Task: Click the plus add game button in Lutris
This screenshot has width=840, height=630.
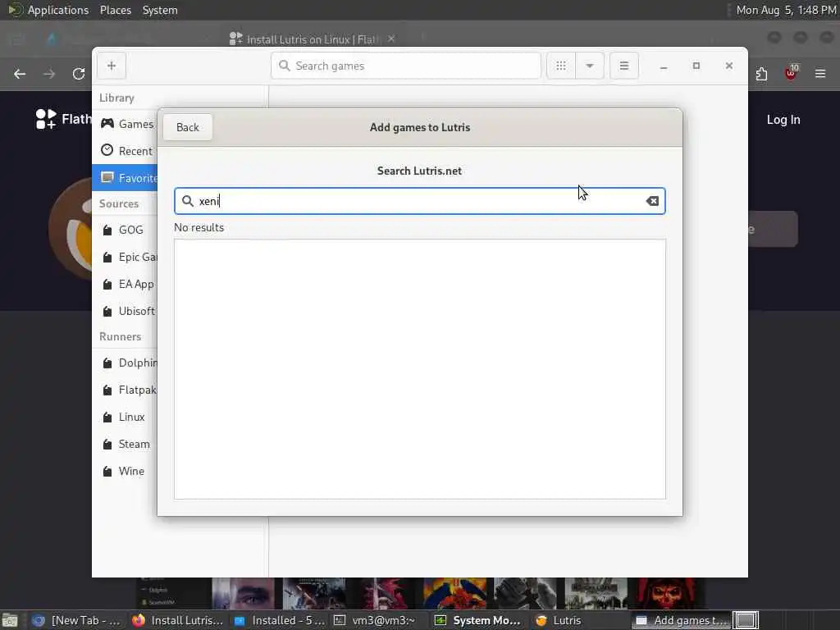Action: click(x=112, y=66)
